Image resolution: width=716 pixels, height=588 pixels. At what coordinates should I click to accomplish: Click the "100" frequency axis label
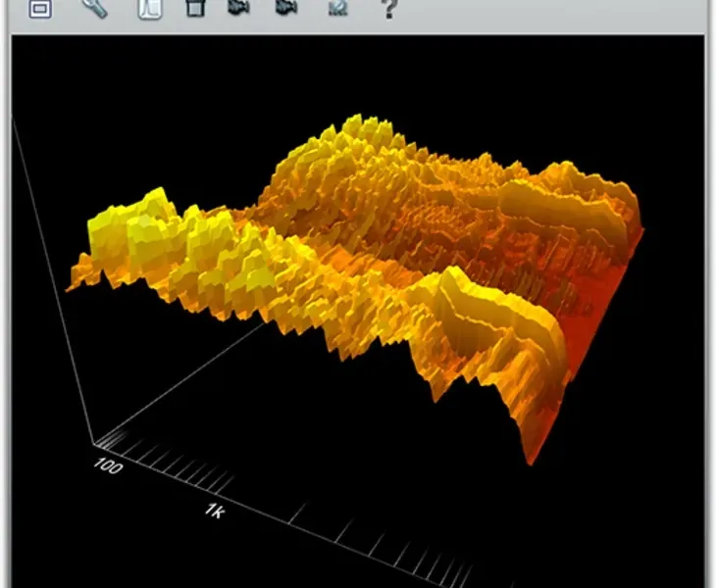point(108,466)
